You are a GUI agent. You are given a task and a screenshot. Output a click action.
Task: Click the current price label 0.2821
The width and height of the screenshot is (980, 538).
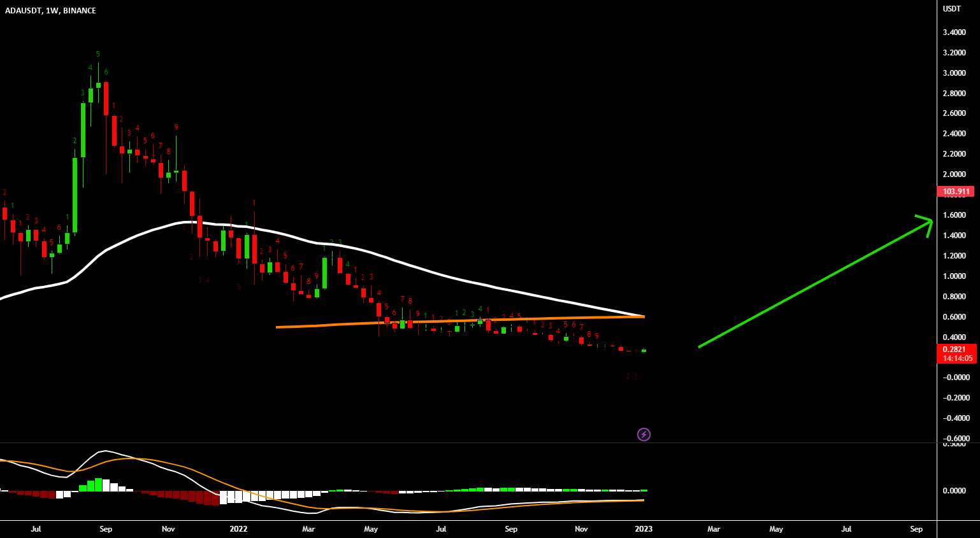954,349
